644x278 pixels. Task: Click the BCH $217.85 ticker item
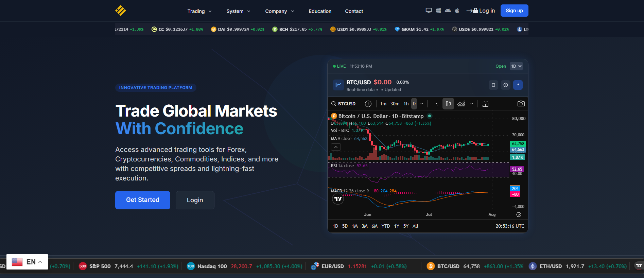297,29
